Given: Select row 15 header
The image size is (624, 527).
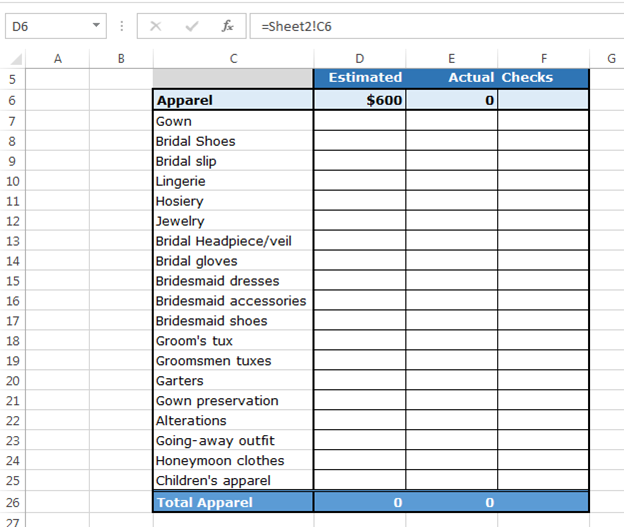Looking at the screenshot, I should [x=12, y=281].
